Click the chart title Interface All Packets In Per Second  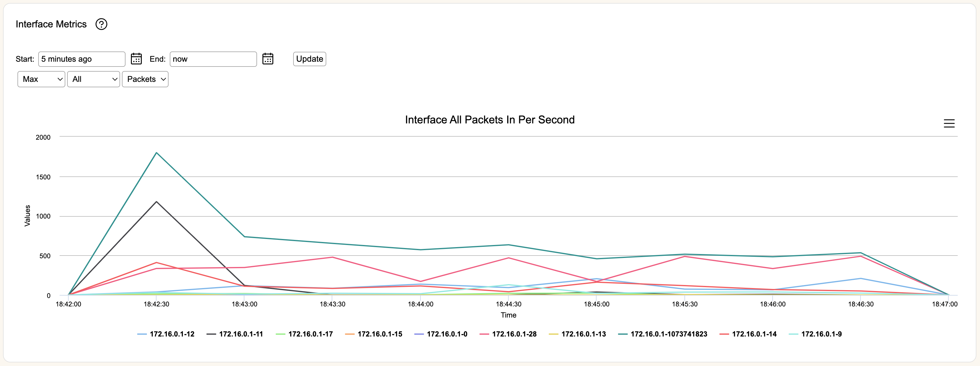(490, 120)
